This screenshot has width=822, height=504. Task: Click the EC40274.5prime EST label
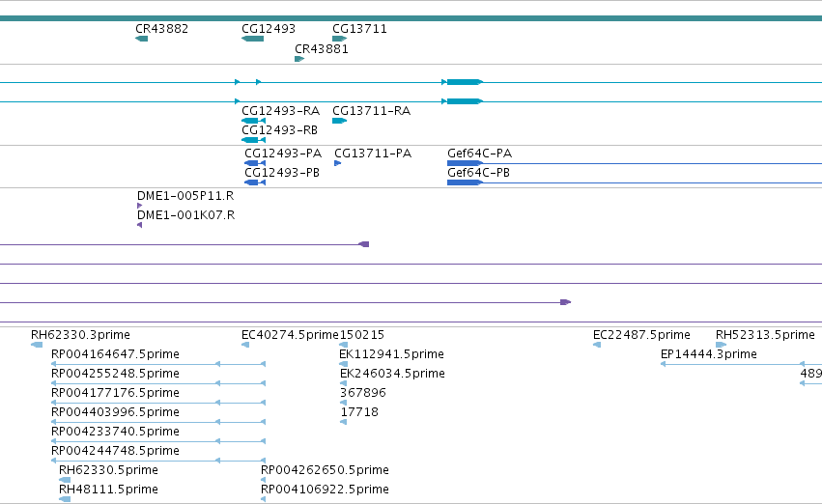(x=290, y=335)
